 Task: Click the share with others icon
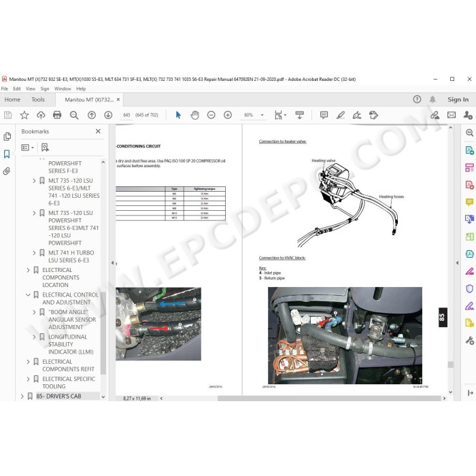[x=468, y=115]
